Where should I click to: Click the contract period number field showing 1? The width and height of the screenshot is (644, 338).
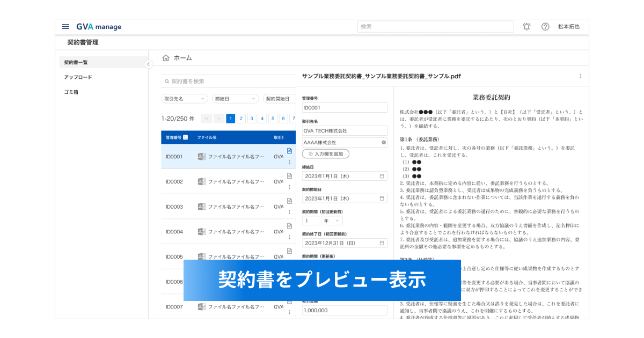coord(310,221)
